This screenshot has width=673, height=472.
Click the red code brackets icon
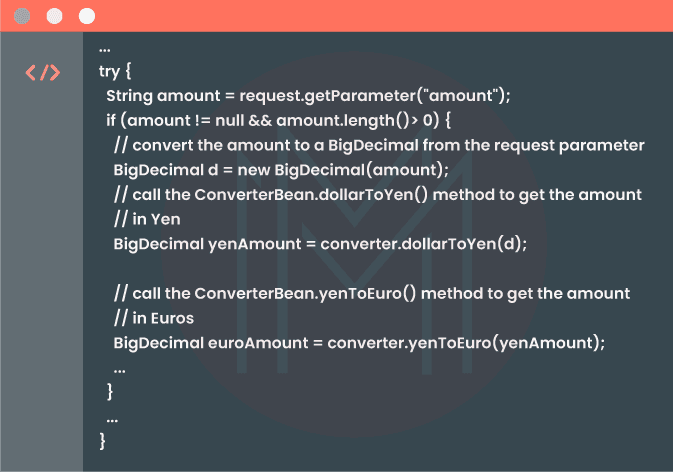click(43, 73)
